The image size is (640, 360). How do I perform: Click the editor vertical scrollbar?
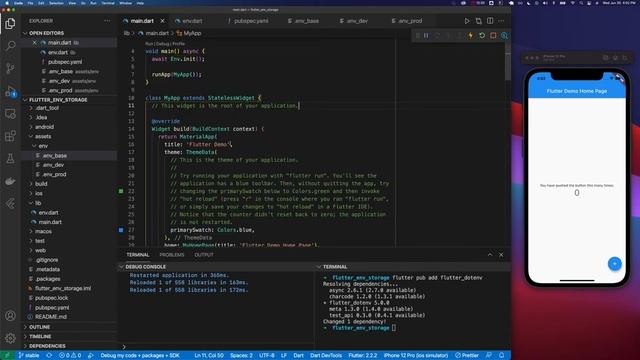pyautogui.click(x=507, y=61)
